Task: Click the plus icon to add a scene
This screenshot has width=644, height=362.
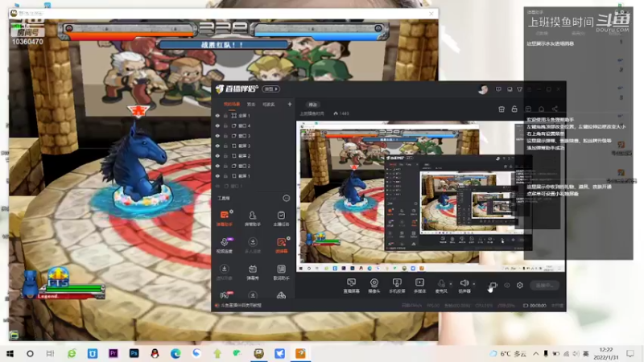Action: 290,105
